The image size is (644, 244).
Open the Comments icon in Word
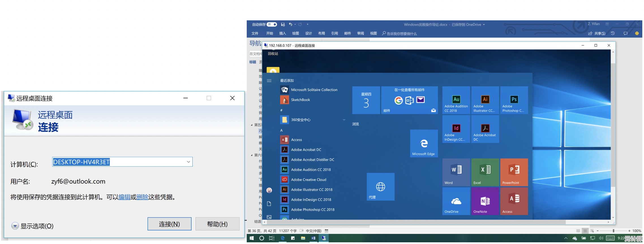(626, 33)
